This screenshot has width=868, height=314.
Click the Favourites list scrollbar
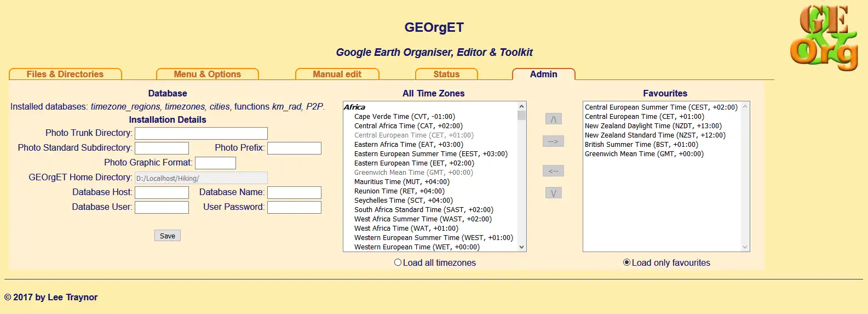[745, 176]
